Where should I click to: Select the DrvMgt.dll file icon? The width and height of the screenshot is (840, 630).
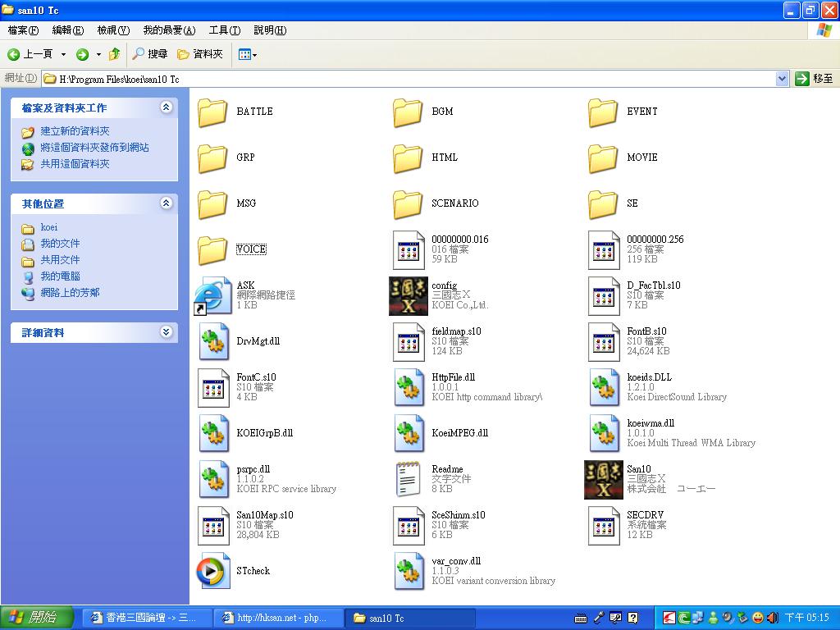point(214,341)
